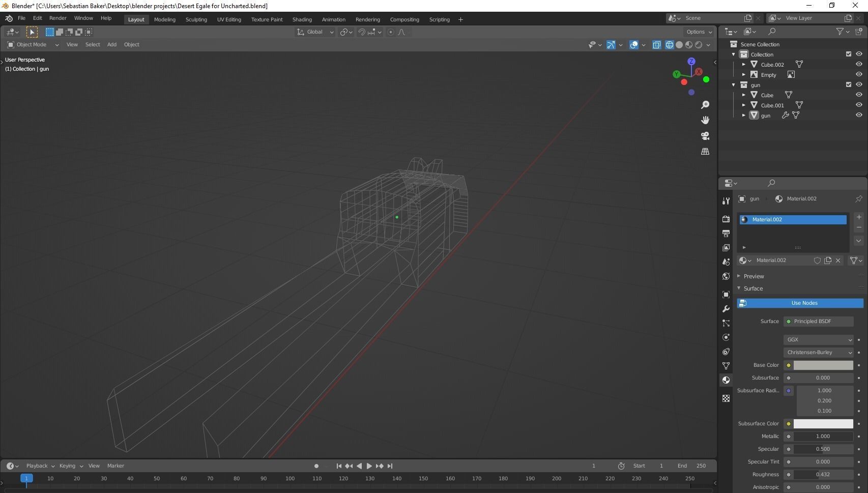Open the Object Data properties tab

726,366
